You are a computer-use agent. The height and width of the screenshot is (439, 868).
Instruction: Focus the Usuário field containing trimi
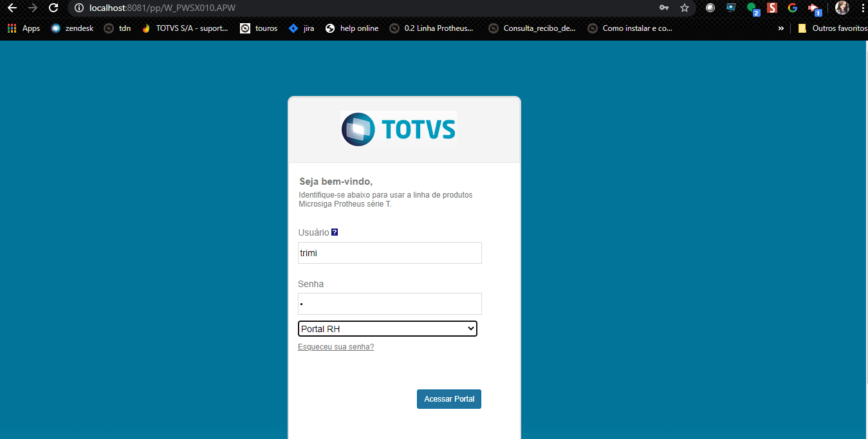point(390,253)
